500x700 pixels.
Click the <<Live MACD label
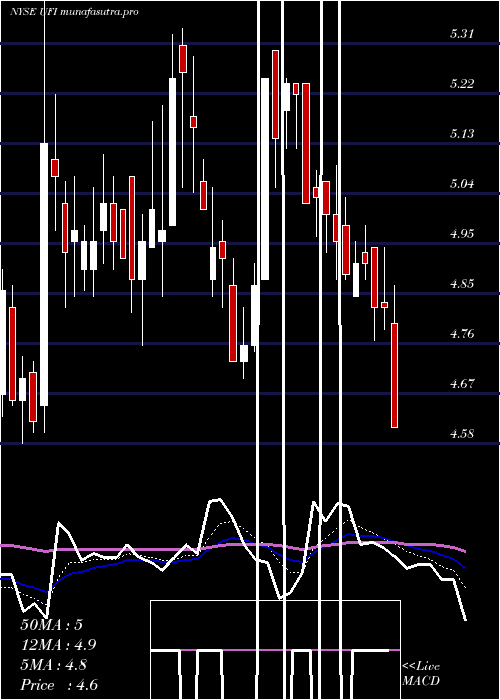(x=421, y=674)
